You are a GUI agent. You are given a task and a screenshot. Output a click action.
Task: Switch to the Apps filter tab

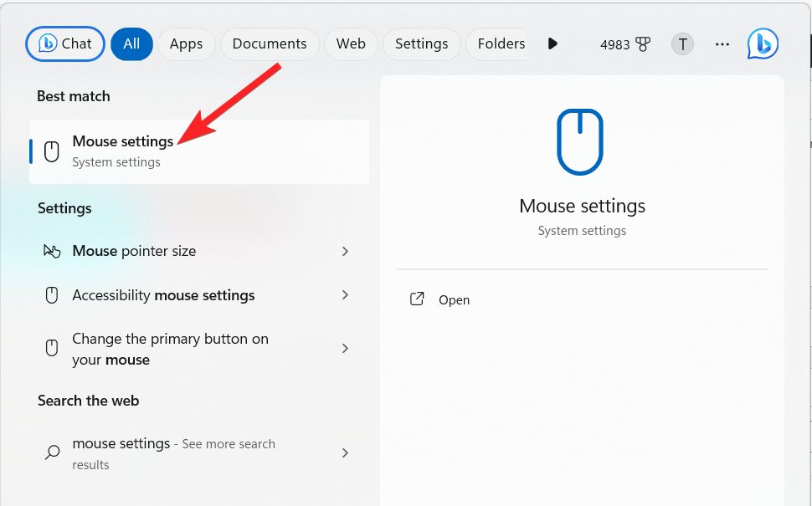coord(186,43)
